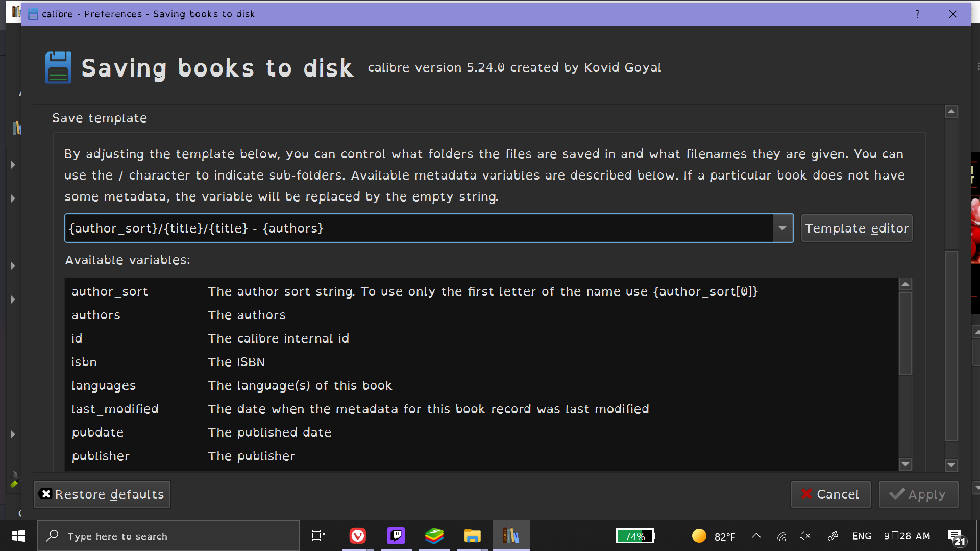Select the author_sort variable row
This screenshot has width=980, height=551.
[110, 291]
